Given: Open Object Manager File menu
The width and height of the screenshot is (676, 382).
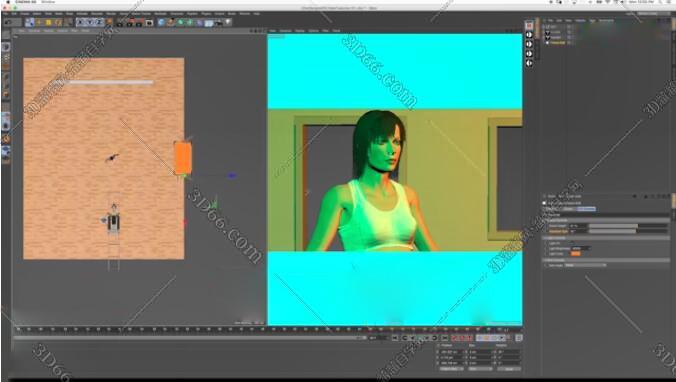Looking at the screenshot, I should tap(550, 20).
